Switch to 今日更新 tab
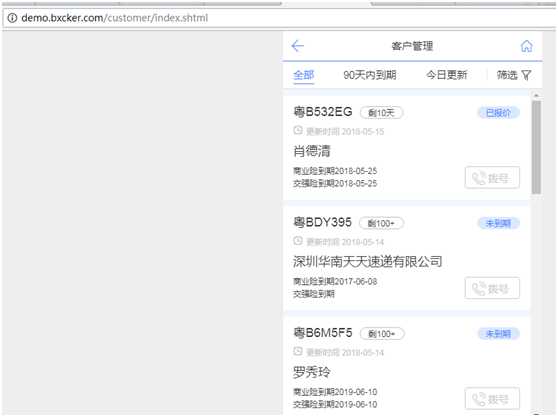Screen dimensions: 558x417 (447, 75)
